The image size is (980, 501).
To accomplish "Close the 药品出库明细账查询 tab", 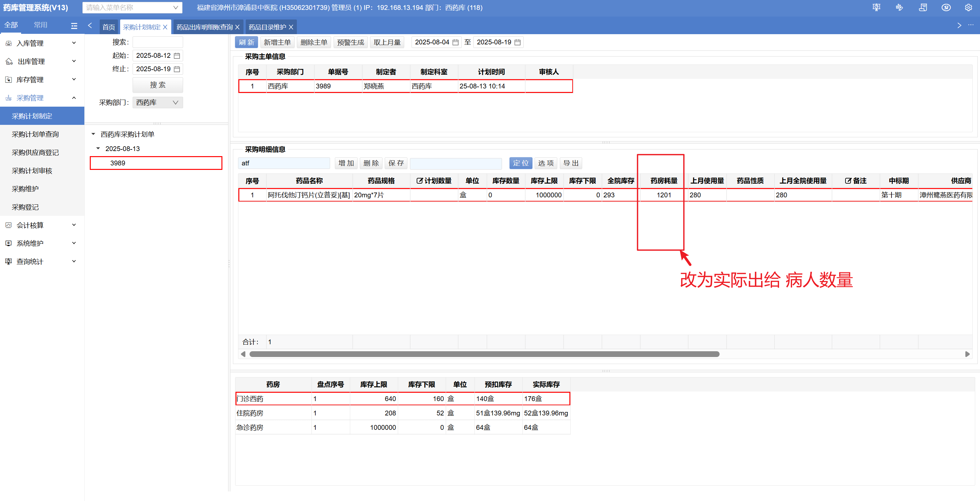I will point(237,27).
